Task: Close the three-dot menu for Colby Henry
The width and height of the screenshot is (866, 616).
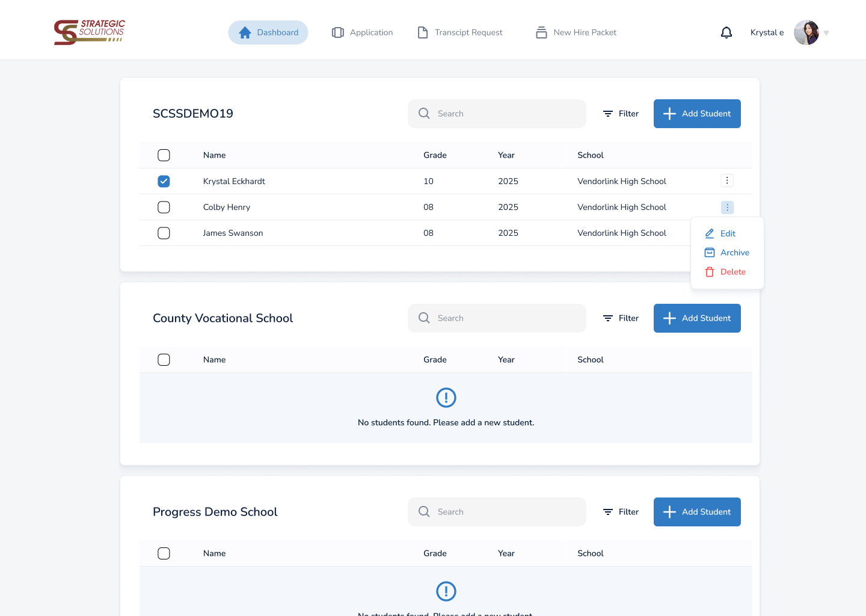Action: (x=727, y=208)
